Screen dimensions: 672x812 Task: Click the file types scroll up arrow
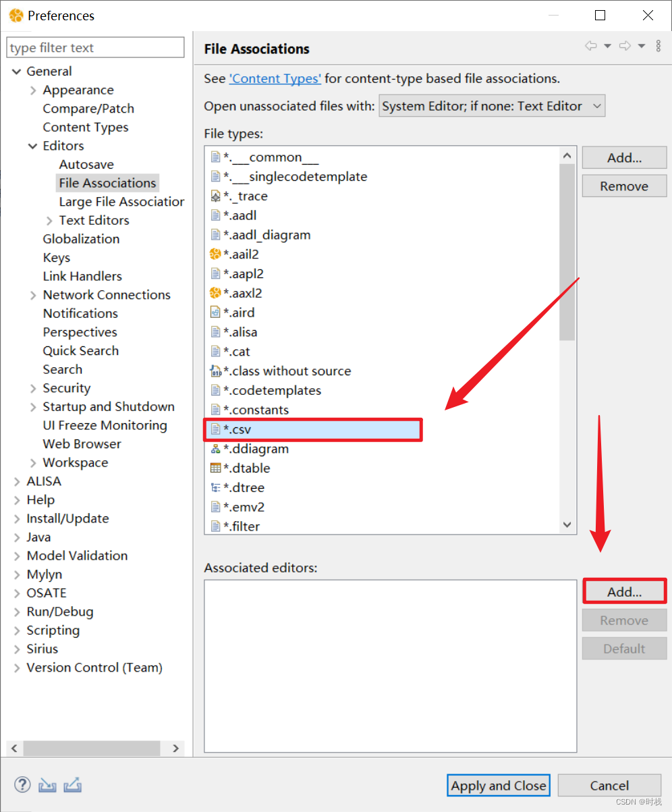point(567,156)
